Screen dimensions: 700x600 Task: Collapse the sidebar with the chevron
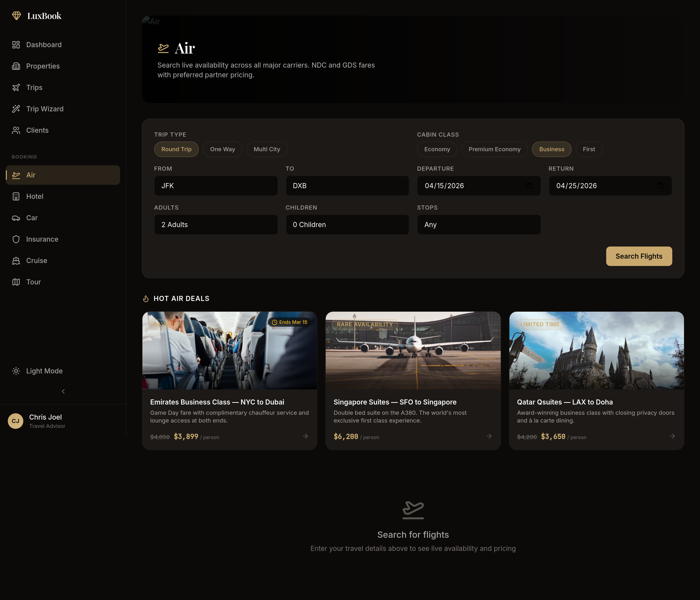tap(63, 391)
